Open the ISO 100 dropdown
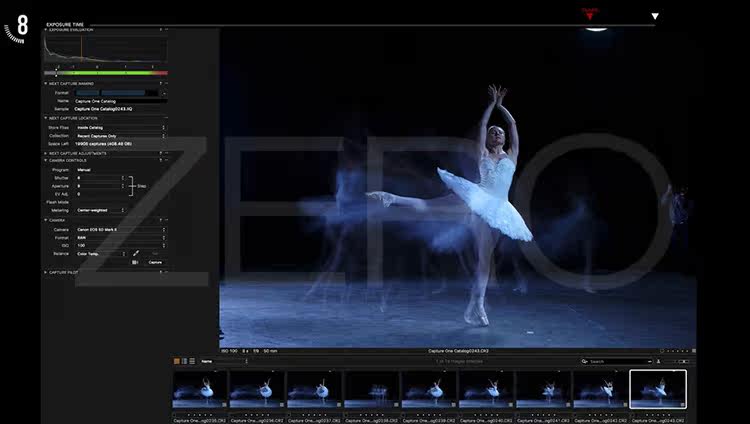This screenshot has width=750, height=424. pos(121,245)
